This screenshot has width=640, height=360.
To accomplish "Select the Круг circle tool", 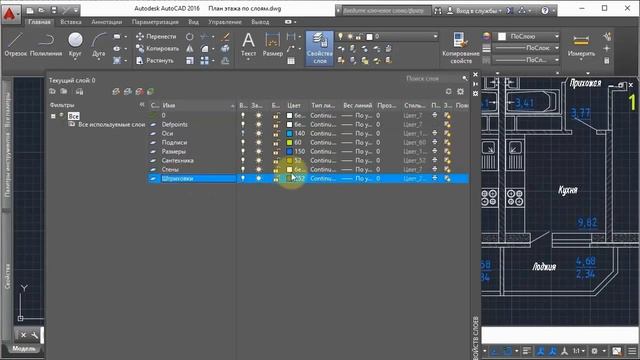I will 75,45.
